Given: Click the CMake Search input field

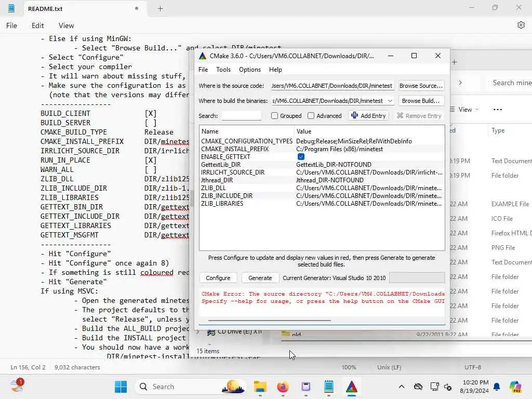Looking at the screenshot, I should (241, 116).
